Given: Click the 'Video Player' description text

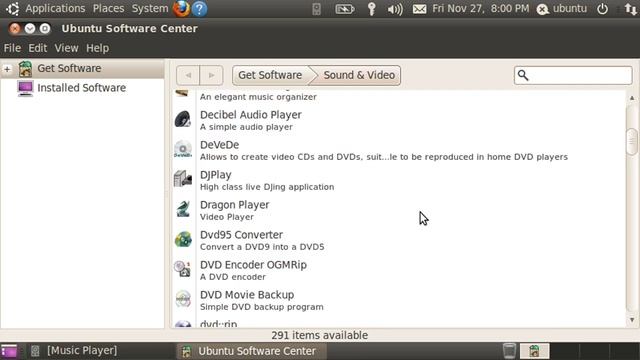Looking at the screenshot, I should click(x=227, y=217).
